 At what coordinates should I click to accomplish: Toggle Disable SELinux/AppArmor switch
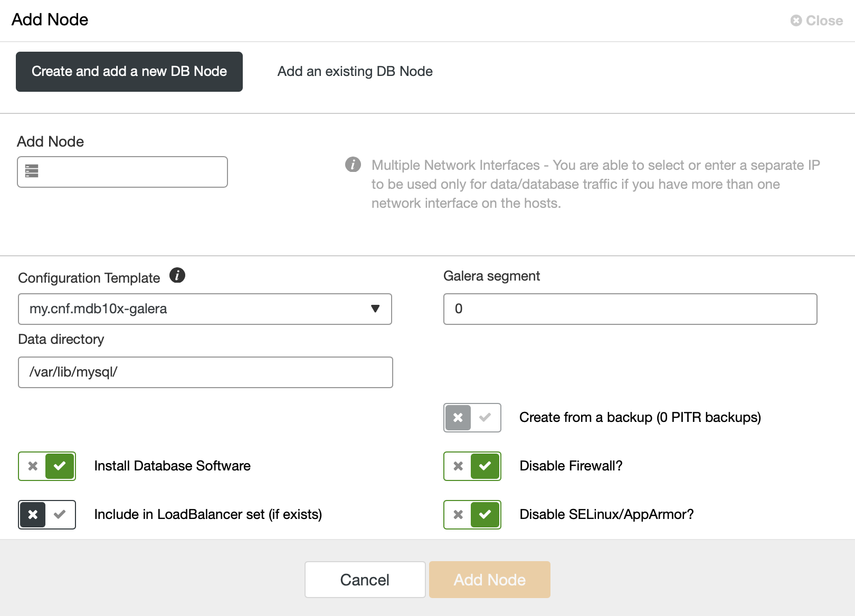[x=472, y=515]
